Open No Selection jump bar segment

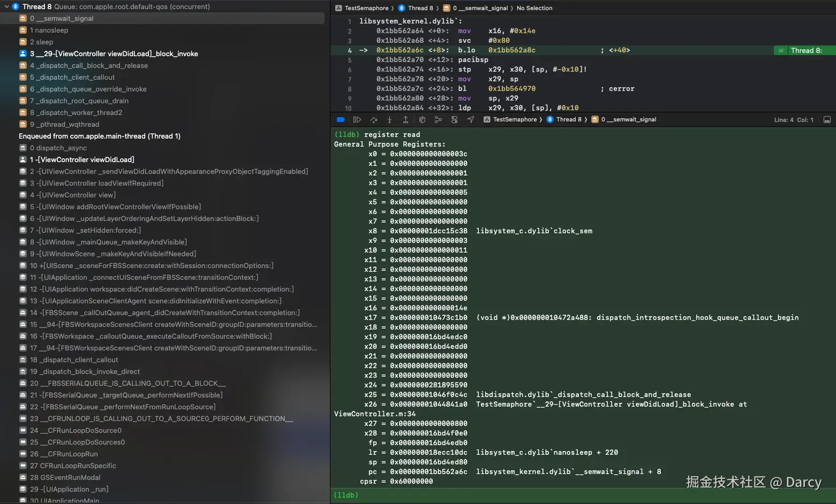tap(534, 8)
